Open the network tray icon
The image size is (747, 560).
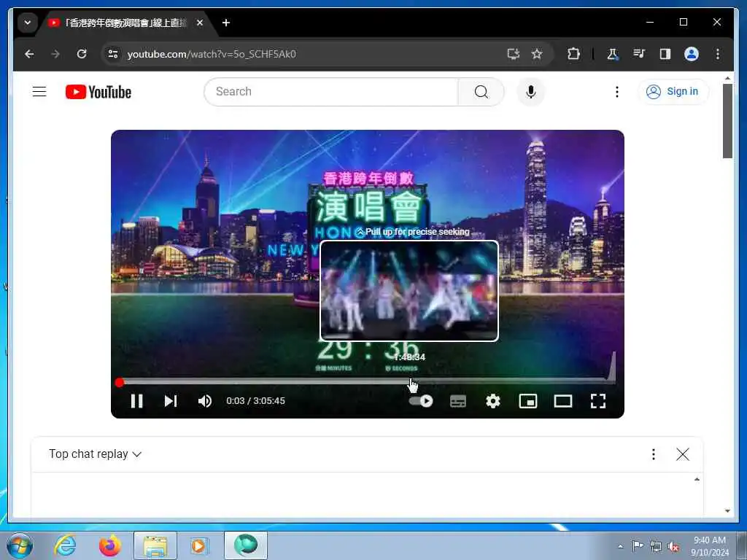[x=656, y=546]
